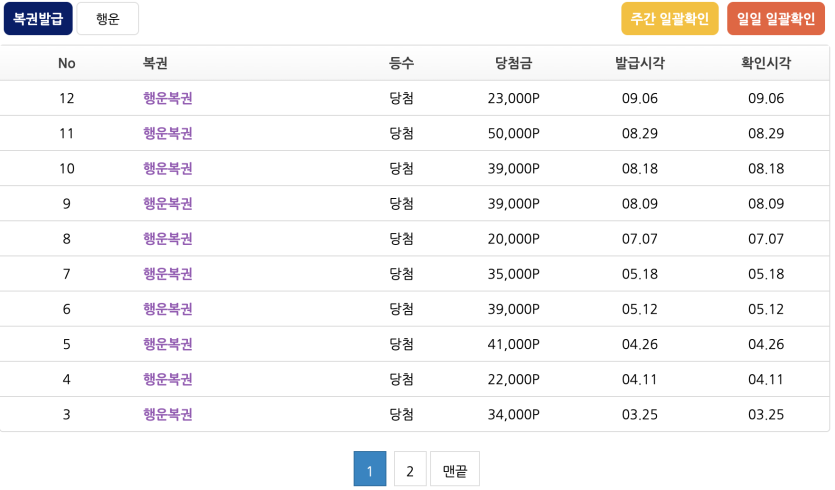
Task: Click issue date 09.06 in 발급시각 column
Action: [x=640, y=98]
